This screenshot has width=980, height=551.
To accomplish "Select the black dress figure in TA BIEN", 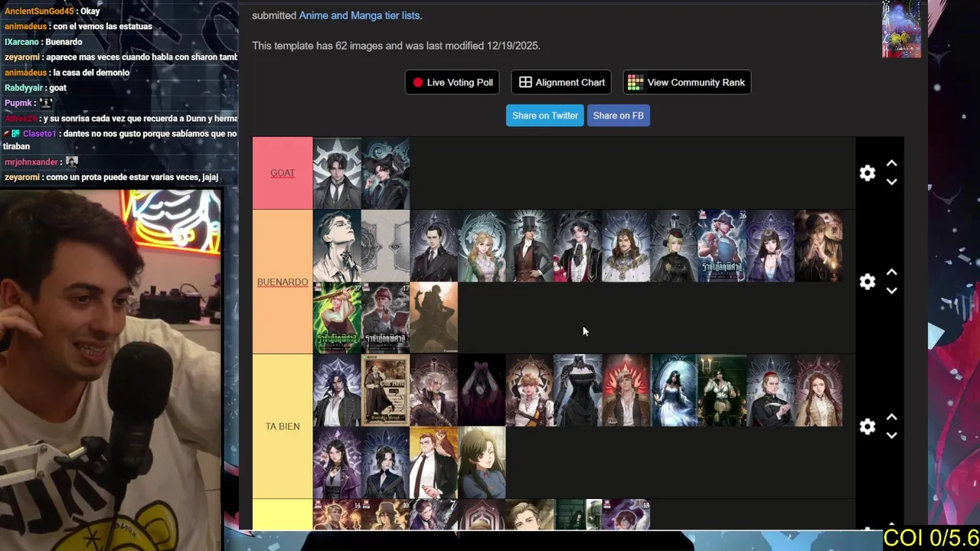I will (578, 390).
